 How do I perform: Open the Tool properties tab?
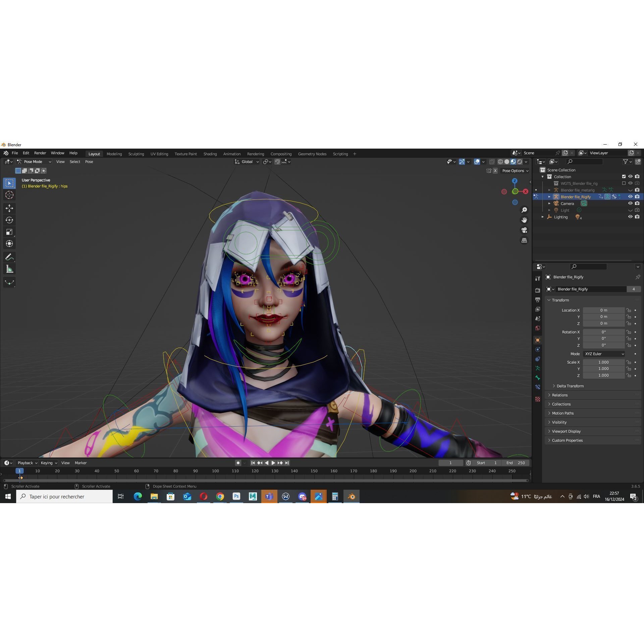coord(538,278)
